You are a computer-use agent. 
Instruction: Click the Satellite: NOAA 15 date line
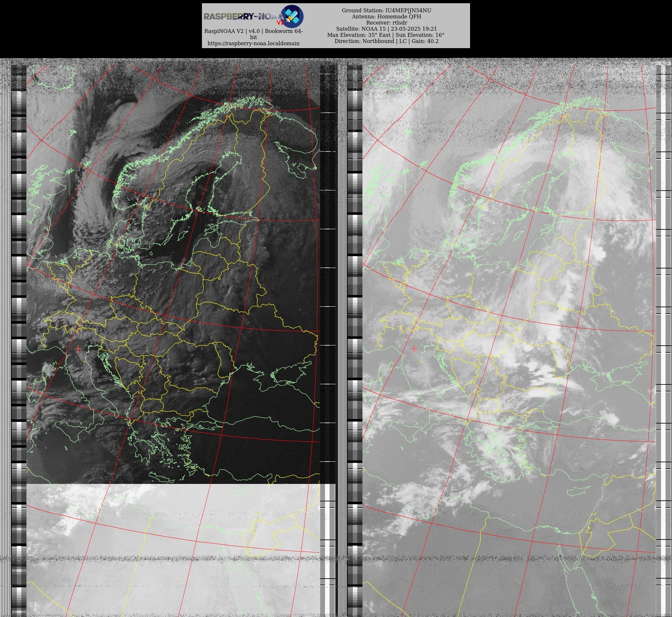[x=386, y=29]
